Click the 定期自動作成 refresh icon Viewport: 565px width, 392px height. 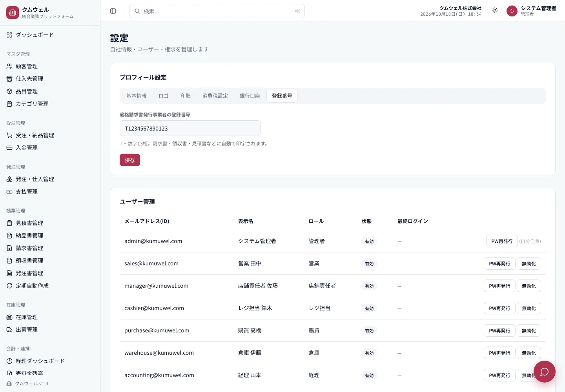(9, 286)
